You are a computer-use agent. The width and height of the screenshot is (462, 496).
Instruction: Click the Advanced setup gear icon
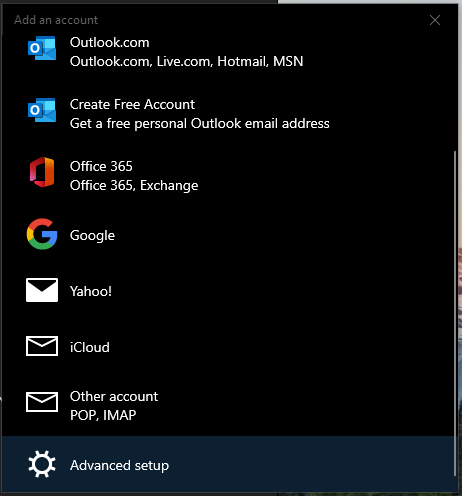(x=42, y=464)
